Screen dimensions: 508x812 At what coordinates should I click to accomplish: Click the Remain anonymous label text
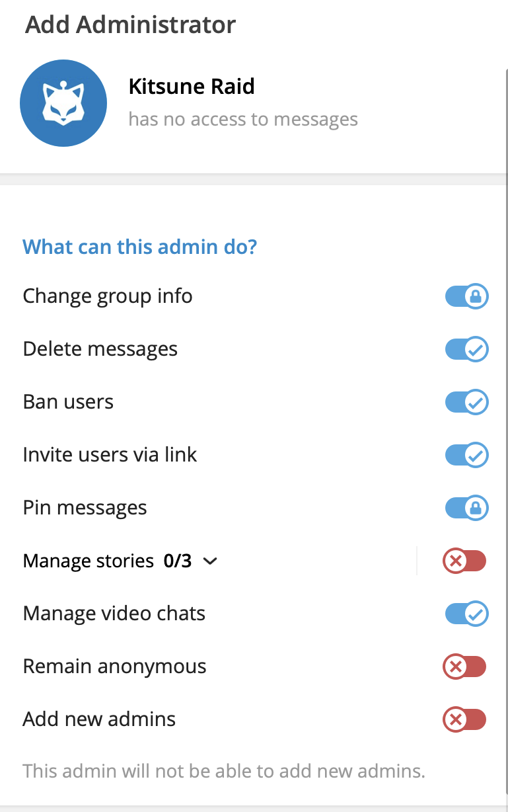point(114,667)
